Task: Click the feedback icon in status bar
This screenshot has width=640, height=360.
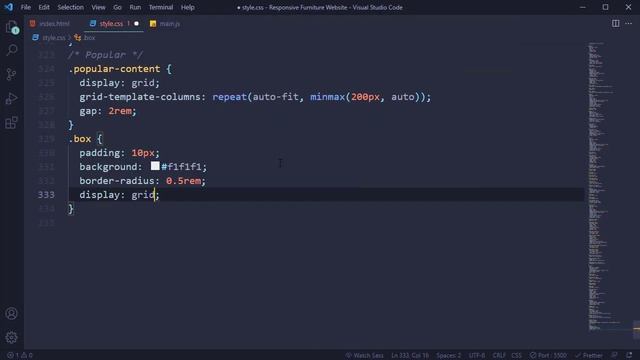Action: click(614, 356)
